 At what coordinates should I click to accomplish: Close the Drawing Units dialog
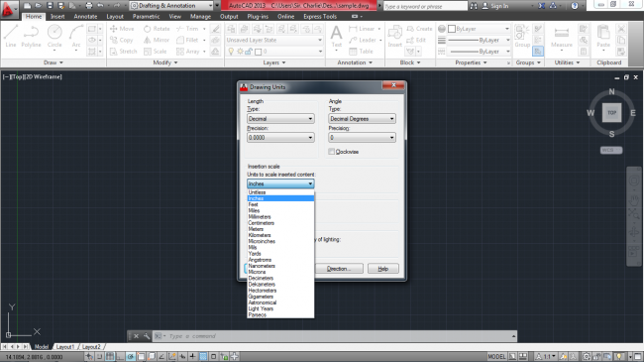pyautogui.click(x=393, y=85)
